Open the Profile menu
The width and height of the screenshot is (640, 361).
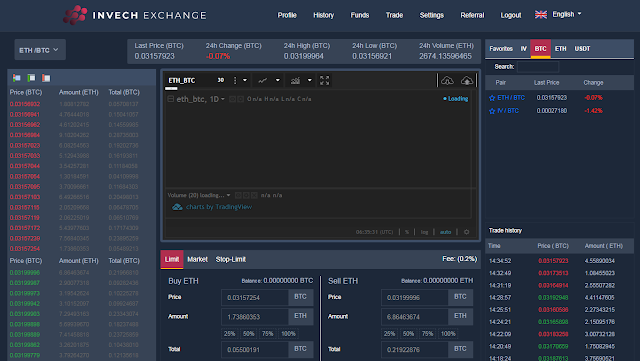coord(287,15)
